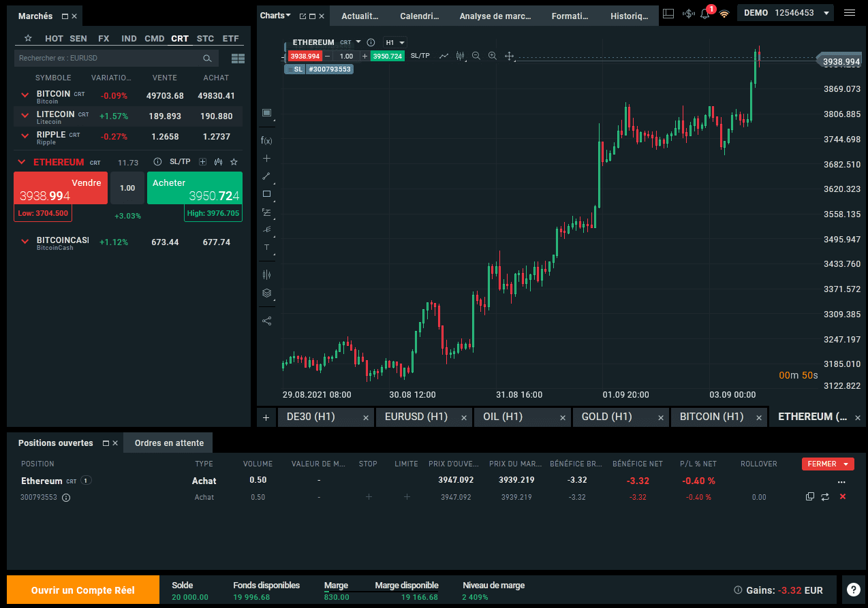Viewport: 868px width, 608px height.
Task: Switch to Calendrier tab
Action: [419, 16]
